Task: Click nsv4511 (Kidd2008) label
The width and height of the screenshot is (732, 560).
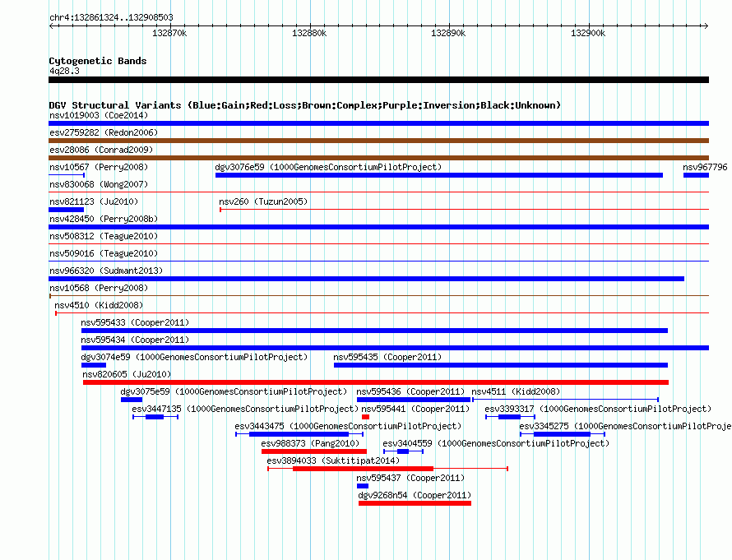Action: point(516,391)
